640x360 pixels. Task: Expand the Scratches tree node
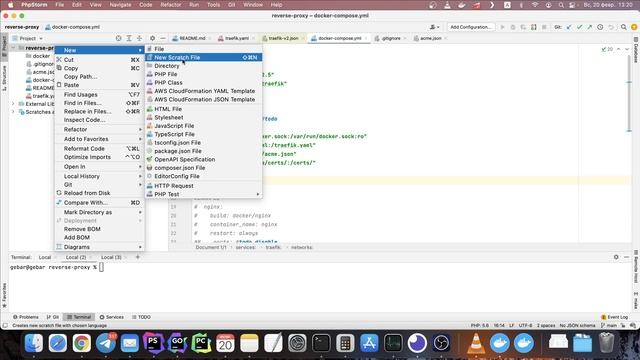(x=13, y=112)
